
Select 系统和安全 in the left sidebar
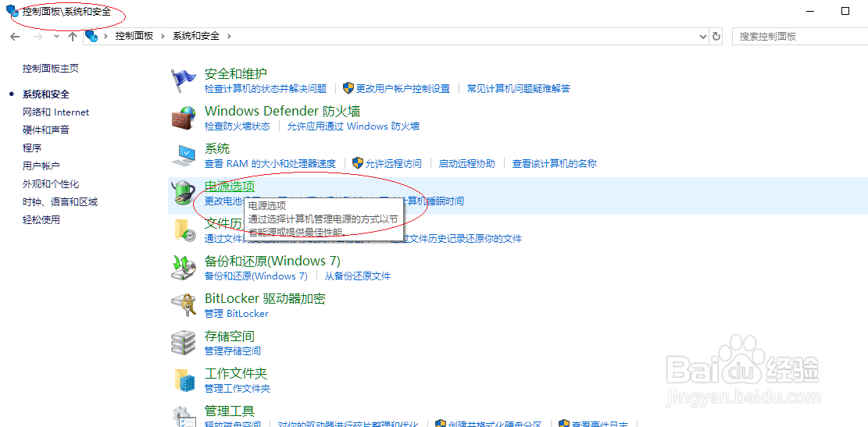pyautogui.click(x=46, y=94)
